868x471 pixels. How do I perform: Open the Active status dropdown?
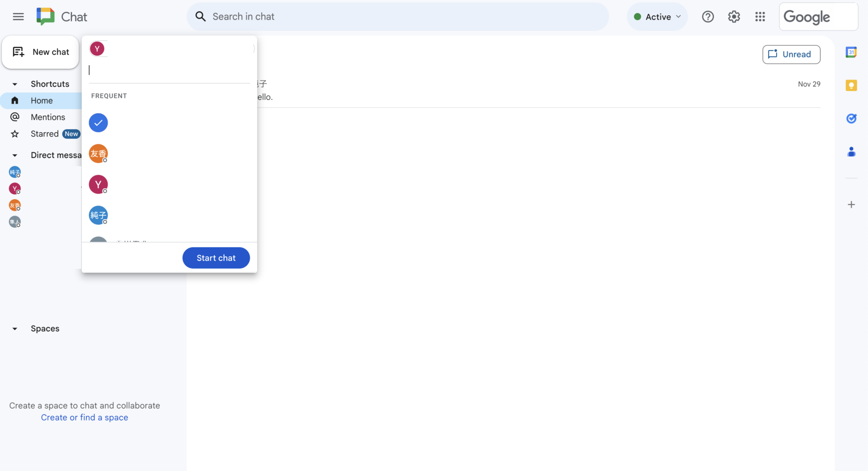pos(657,17)
